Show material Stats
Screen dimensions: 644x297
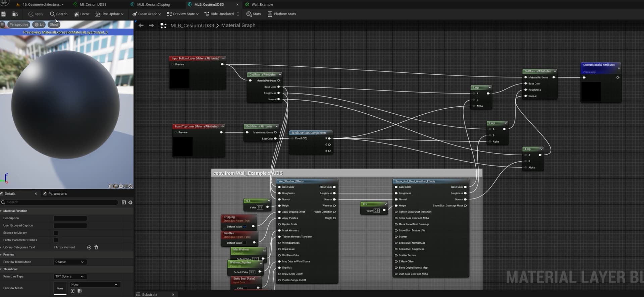coord(254,14)
